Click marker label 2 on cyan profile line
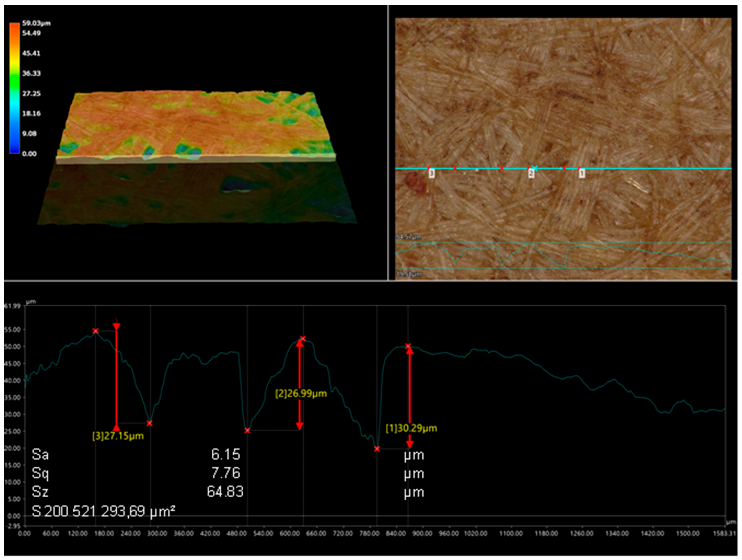The width and height of the screenshot is (742, 560). coord(531,173)
